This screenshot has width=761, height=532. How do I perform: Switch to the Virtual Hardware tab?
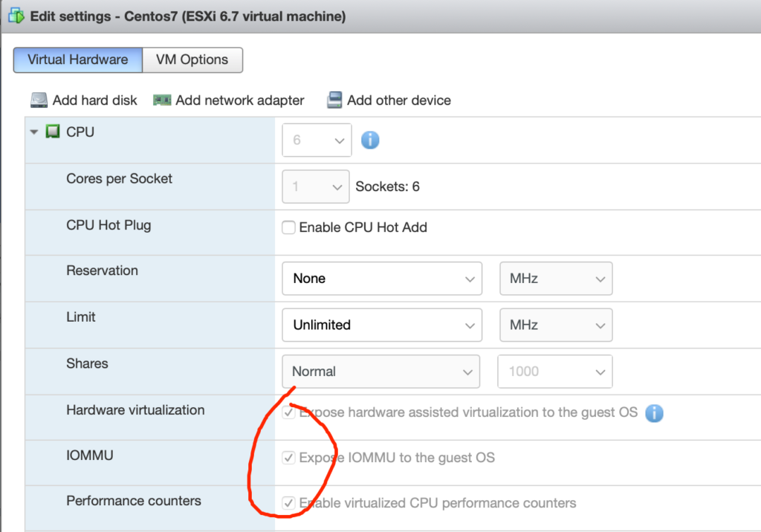click(77, 59)
